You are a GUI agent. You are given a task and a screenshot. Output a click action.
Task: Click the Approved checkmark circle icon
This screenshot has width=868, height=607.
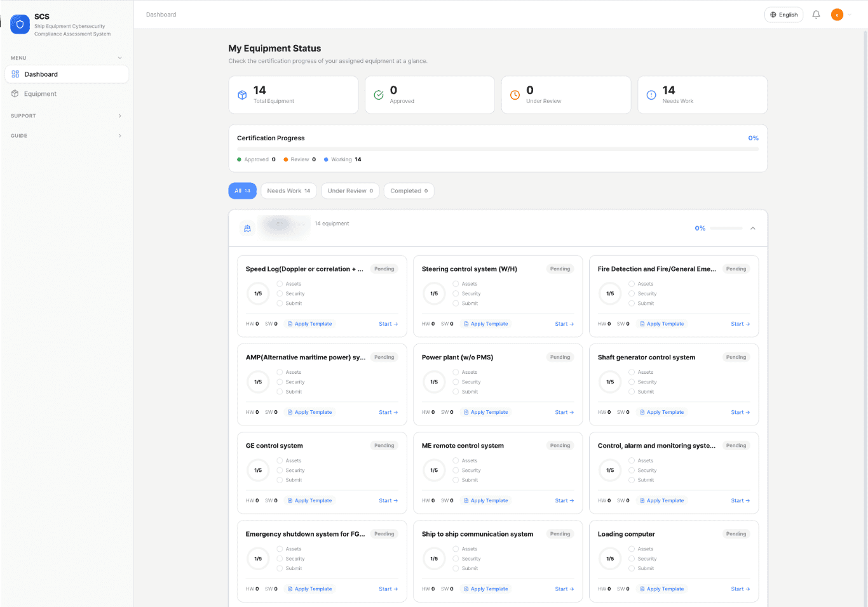pyautogui.click(x=379, y=95)
